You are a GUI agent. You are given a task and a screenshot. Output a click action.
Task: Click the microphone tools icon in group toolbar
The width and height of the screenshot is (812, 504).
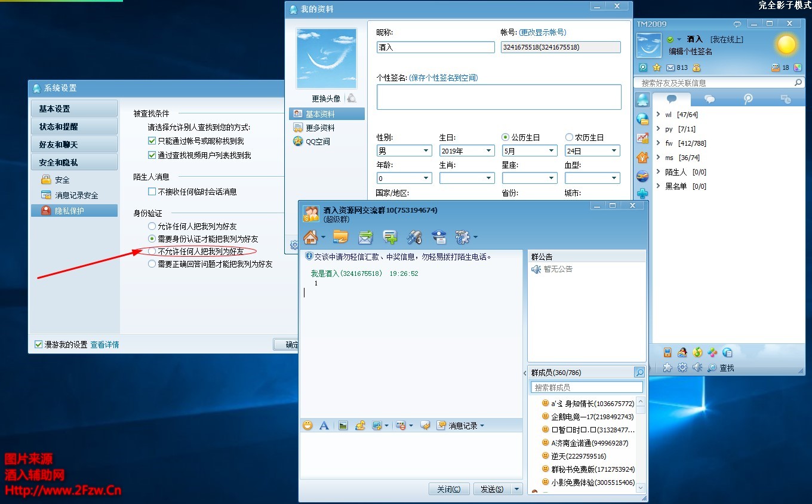pyautogui.click(x=414, y=237)
